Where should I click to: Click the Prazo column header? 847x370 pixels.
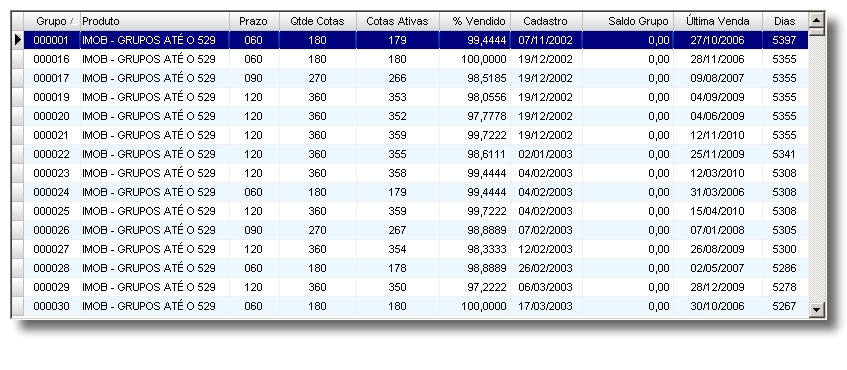(x=254, y=22)
